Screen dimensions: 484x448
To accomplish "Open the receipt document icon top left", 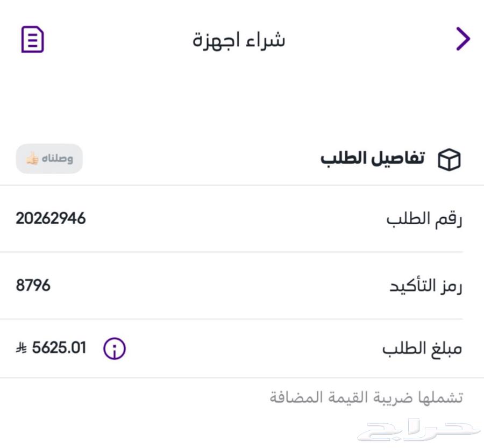I will click(x=32, y=39).
